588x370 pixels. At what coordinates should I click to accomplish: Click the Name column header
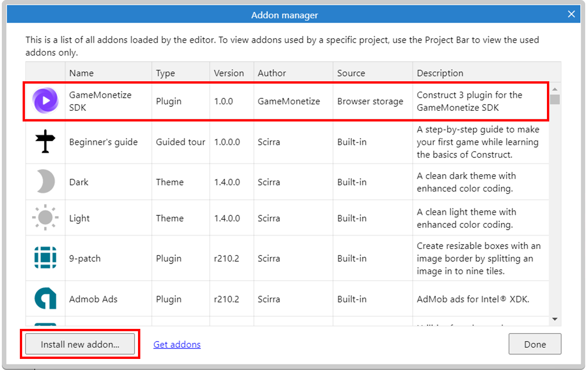point(81,73)
